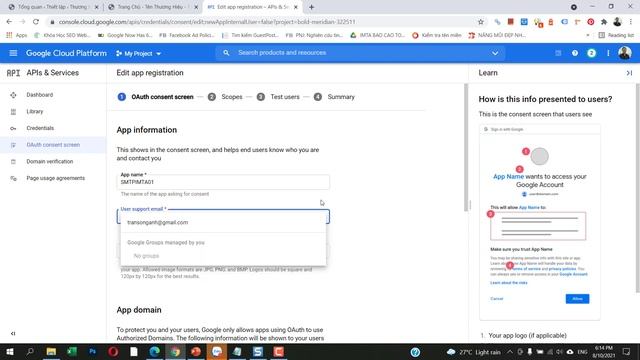The image size is (640, 360).
Task: Open the Facebook Ad Polic... bookmark
Action: coord(187,36)
